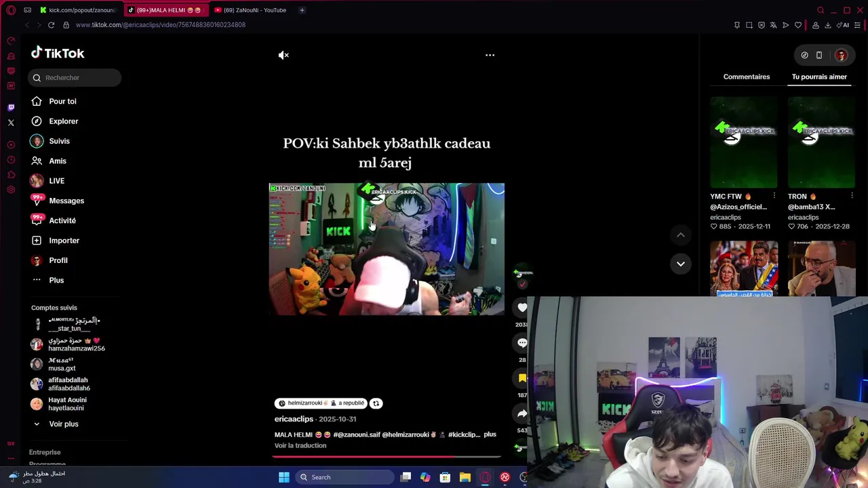Click the repost icon beside republié label
This screenshot has width=868, height=488.
(376, 403)
